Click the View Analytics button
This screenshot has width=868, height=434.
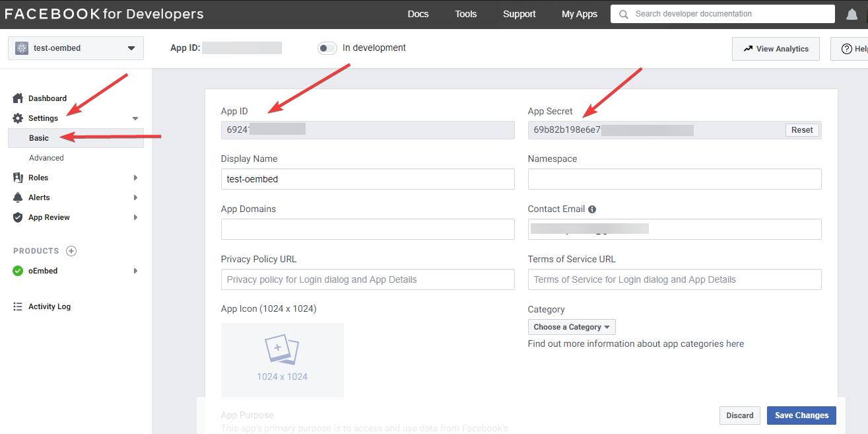click(x=776, y=49)
